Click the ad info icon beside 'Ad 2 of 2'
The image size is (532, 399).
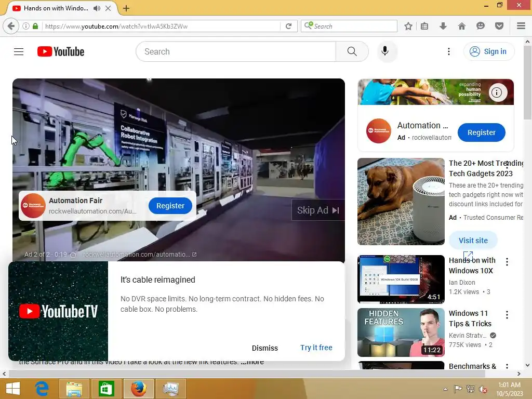tap(73, 255)
